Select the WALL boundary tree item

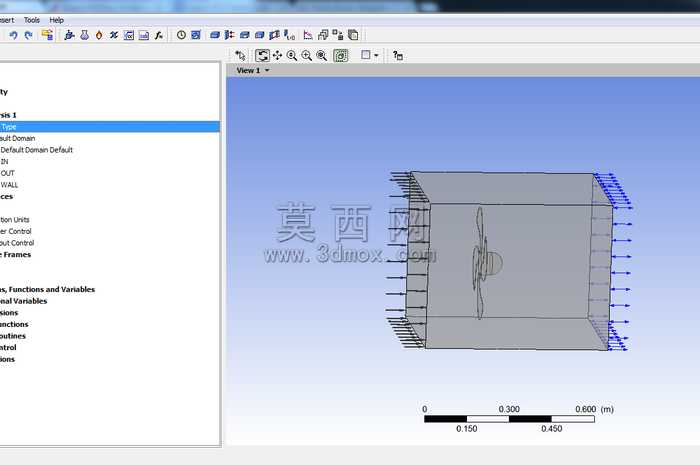coord(9,185)
